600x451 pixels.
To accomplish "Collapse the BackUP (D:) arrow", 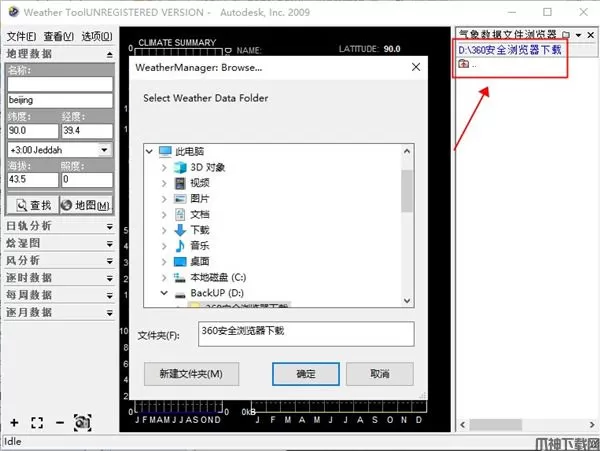I will (x=164, y=293).
